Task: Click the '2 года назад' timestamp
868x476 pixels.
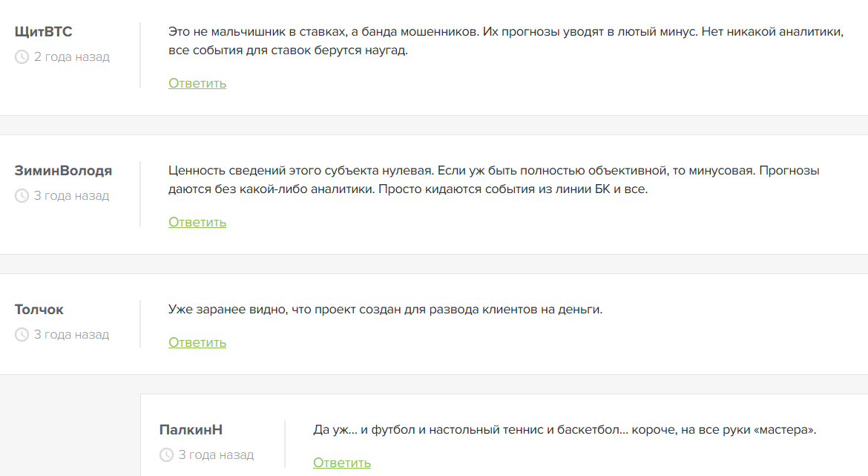Action: (71, 57)
